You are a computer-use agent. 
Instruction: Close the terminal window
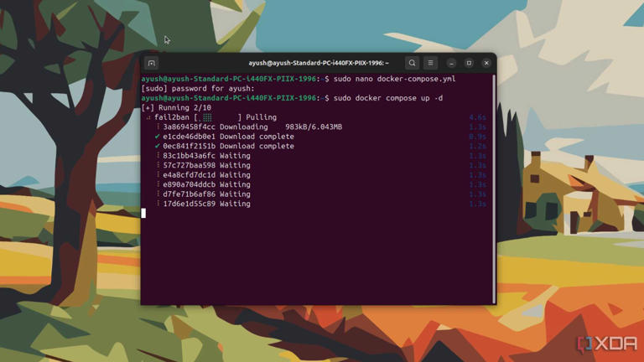(x=486, y=63)
